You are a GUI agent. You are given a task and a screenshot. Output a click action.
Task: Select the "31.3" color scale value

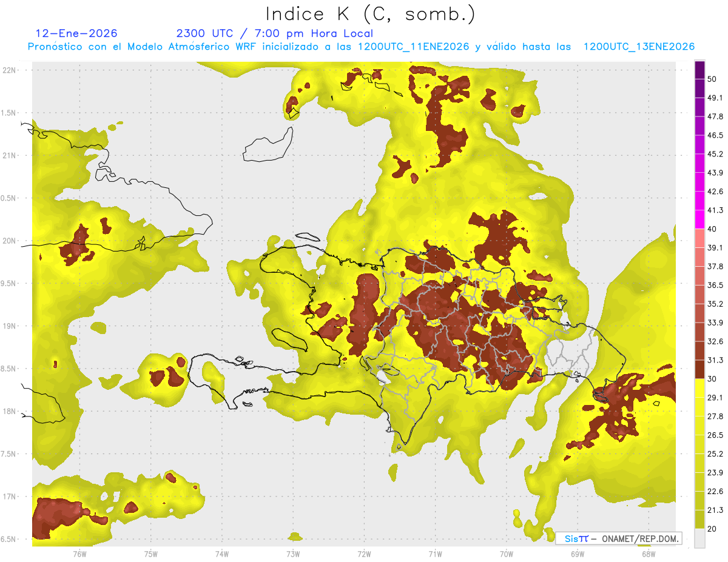(715, 360)
